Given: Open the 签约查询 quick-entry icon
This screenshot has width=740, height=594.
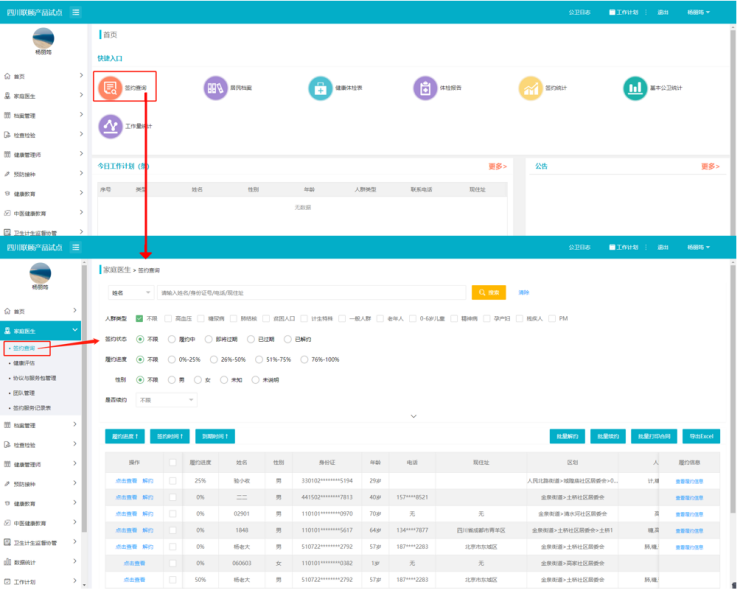Looking at the screenshot, I should (111, 88).
